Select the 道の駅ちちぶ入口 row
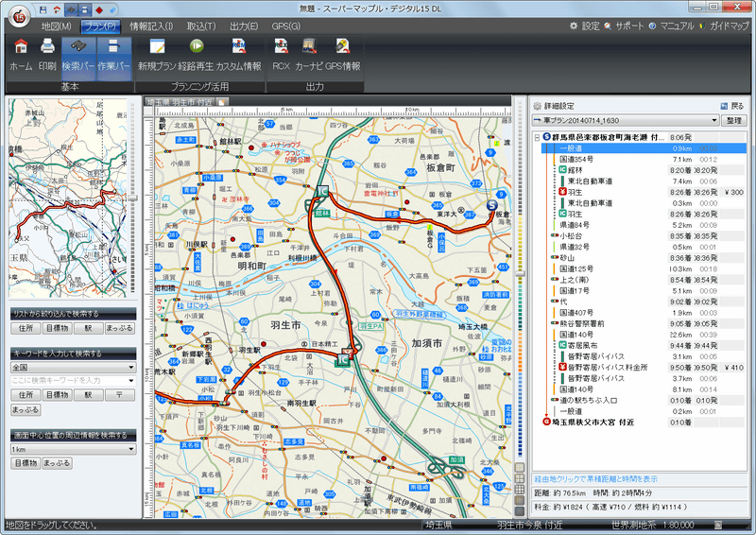 tap(644, 401)
